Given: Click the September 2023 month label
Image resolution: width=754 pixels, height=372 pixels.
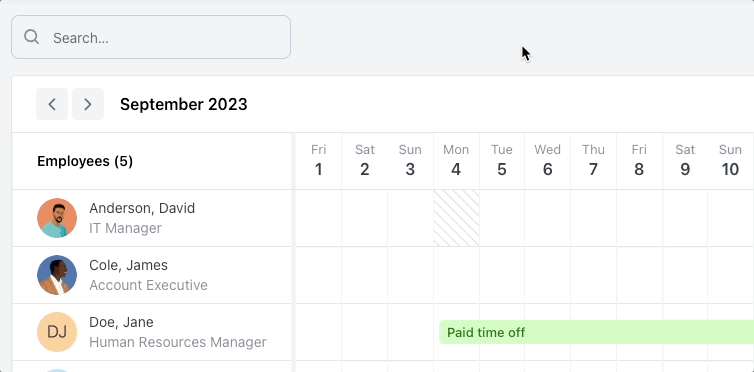Looking at the screenshot, I should 184,104.
